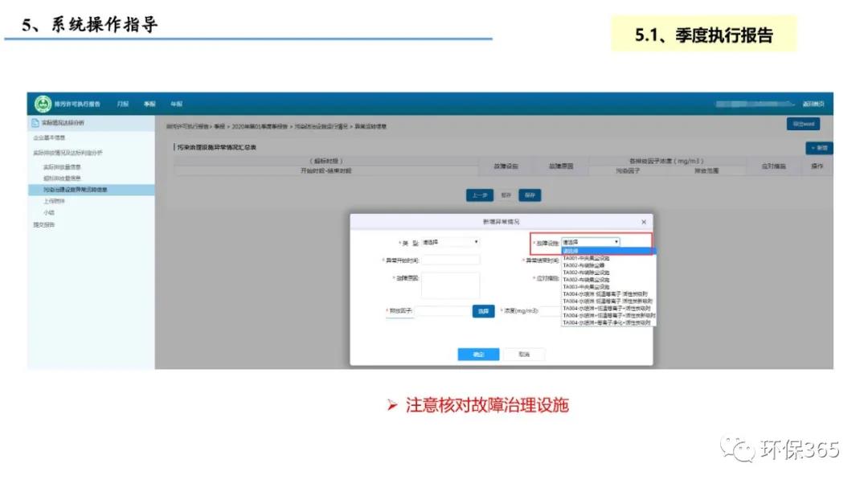This screenshot has height=488, width=868.
Task: Click the 故障原因 text area
Action: coord(451,285)
